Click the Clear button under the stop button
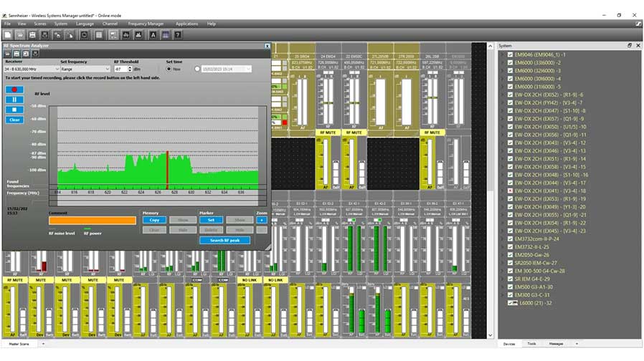This screenshot has height=361, width=644. [x=14, y=120]
